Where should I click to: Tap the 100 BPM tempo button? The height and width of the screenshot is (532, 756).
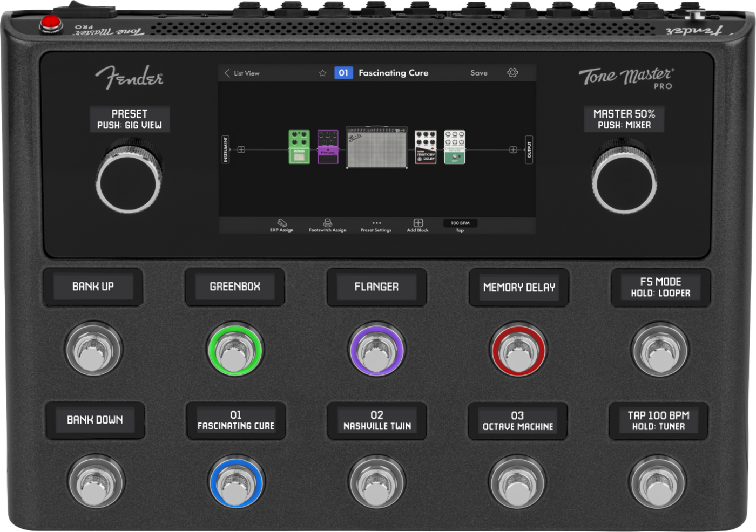[x=460, y=223]
